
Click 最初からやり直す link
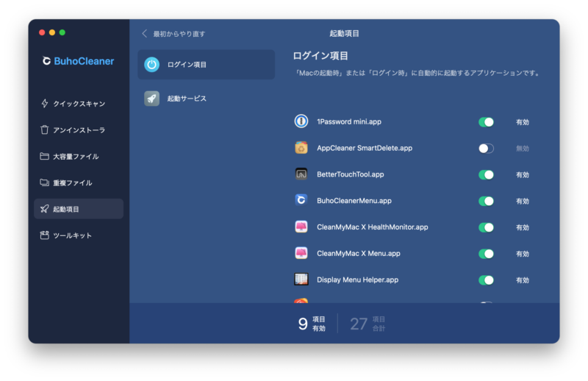[x=179, y=34]
